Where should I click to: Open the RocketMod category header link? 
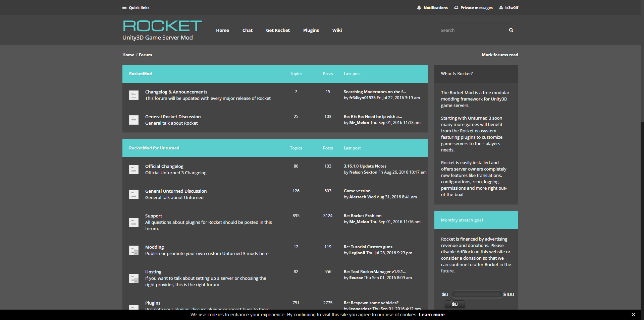(x=140, y=74)
